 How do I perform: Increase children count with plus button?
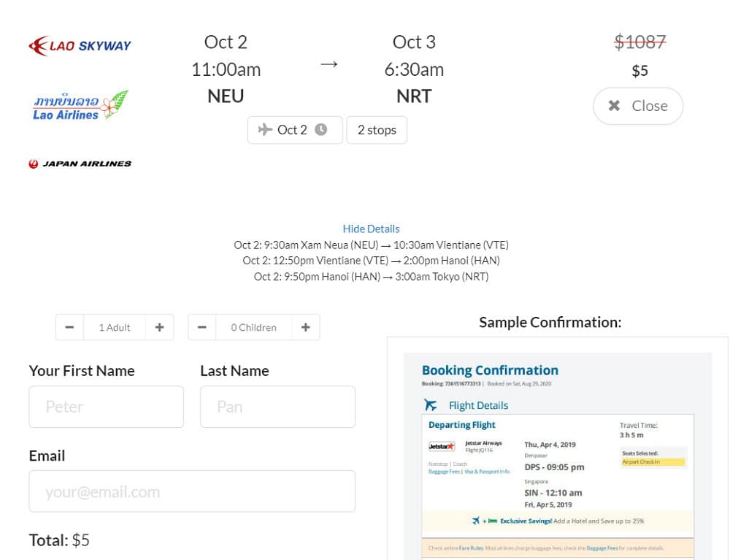tap(305, 327)
